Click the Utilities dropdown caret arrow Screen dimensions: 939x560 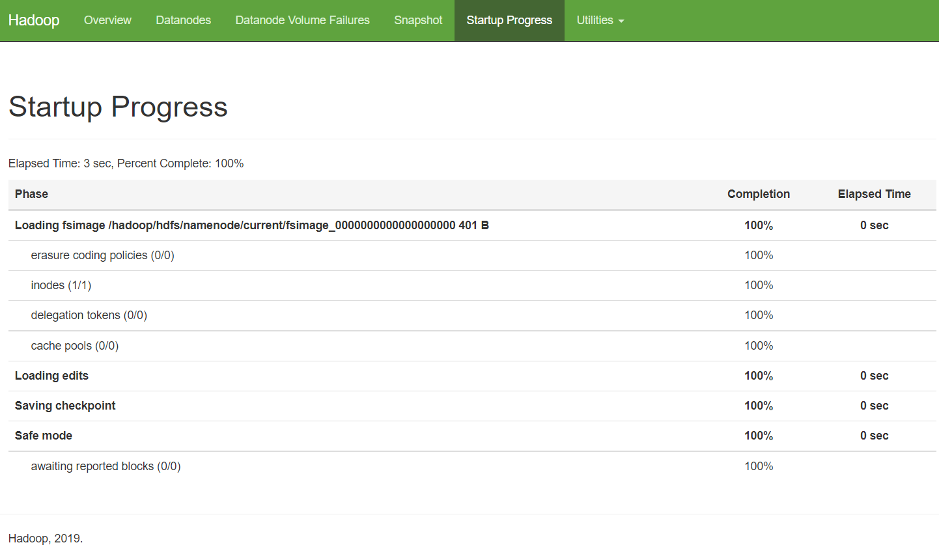[x=619, y=21]
